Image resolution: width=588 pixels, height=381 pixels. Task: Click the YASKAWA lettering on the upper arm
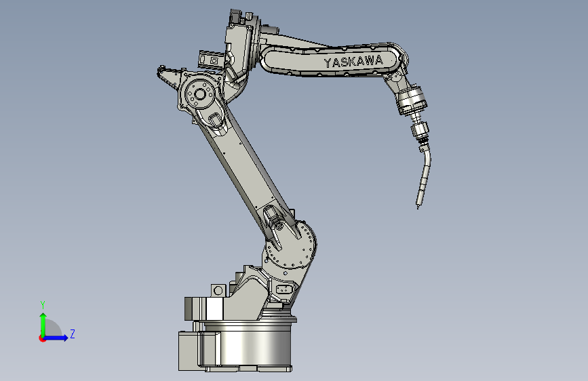(x=353, y=62)
